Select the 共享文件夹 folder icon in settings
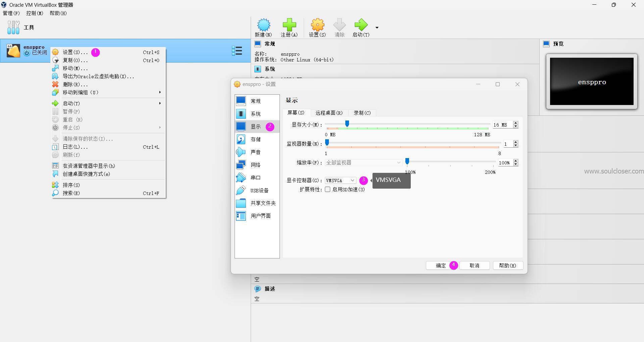The image size is (644, 342). (x=241, y=203)
